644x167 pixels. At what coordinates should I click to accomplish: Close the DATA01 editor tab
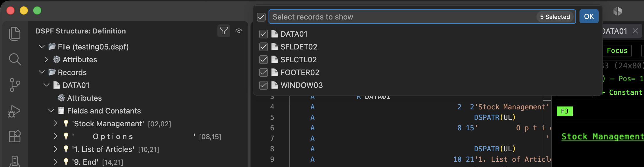636,31
